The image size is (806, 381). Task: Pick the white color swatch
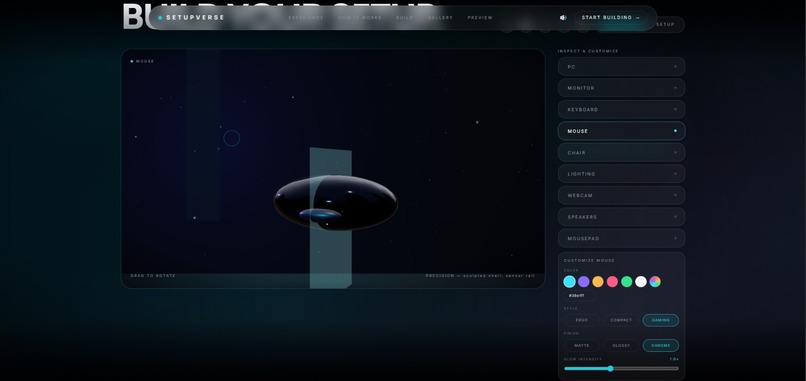(x=640, y=281)
